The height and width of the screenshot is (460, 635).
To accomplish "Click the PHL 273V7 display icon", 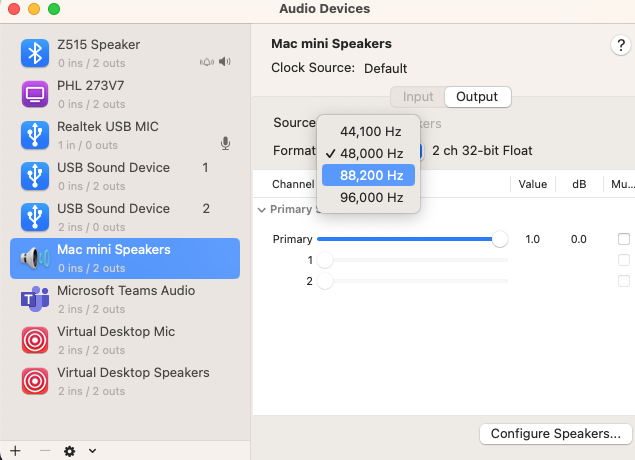I will tap(35, 94).
